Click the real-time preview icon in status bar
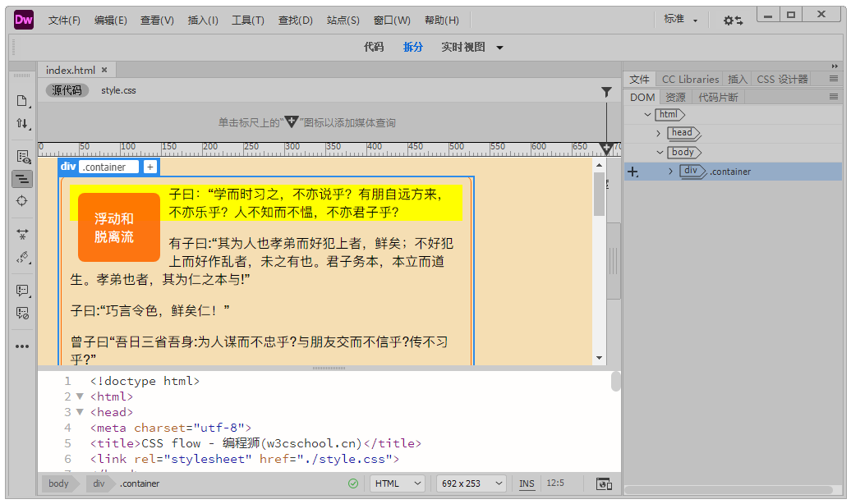Viewport: 851px width, 504px height. (x=604, y=483)
